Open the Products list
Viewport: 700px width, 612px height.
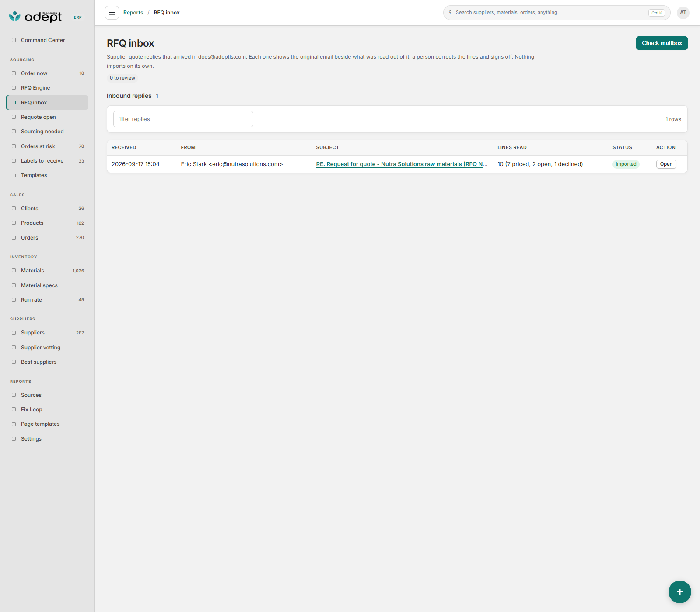tap(47, 223)
